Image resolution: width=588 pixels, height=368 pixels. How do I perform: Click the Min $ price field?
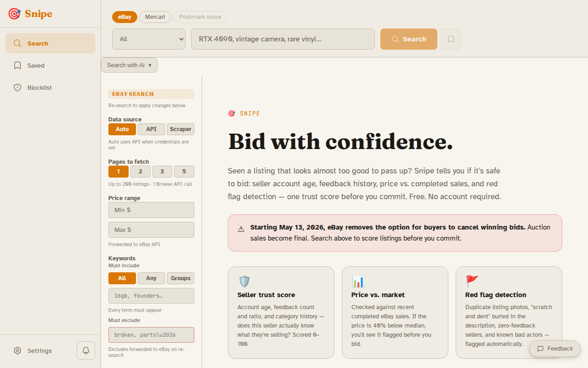(151, 210)
